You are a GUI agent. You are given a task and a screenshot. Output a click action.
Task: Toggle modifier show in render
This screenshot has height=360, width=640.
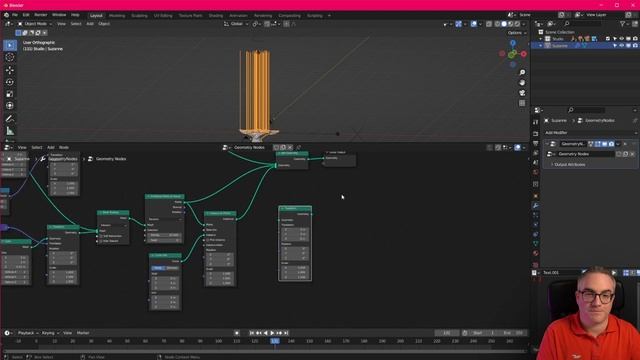click(x=611, y=144)
